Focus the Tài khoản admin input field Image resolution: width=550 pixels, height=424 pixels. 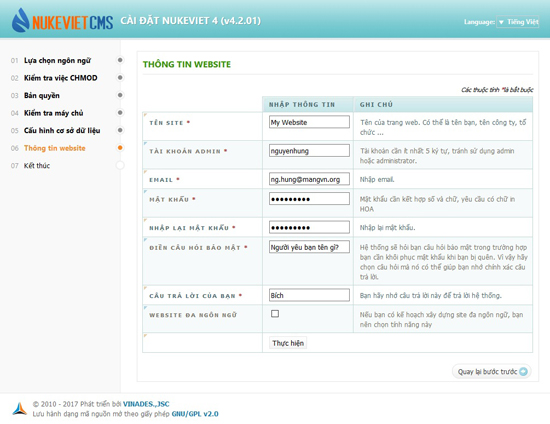click(x=309, y=150)
